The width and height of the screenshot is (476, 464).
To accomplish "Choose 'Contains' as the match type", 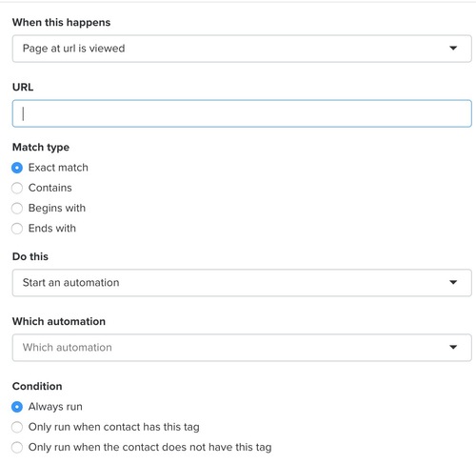I will pyautogui.click(x=17, y=188).
